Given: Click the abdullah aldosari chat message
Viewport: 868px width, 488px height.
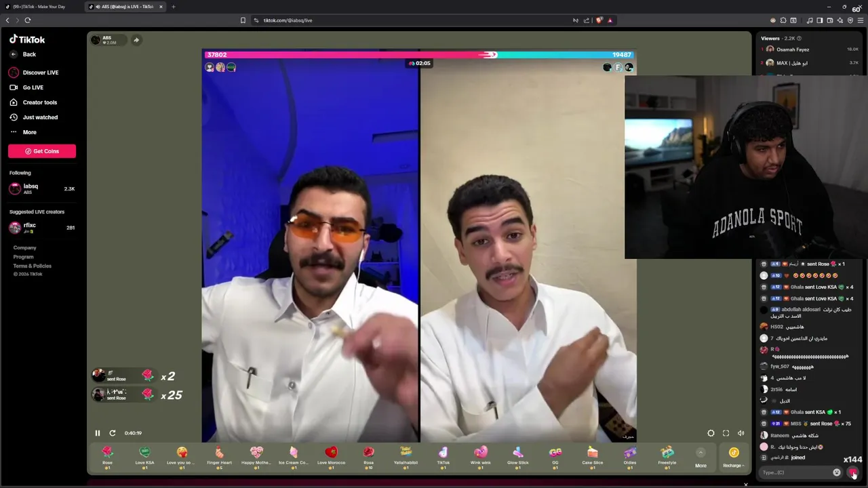Looking at the screenshot, I should pos(807,312).
